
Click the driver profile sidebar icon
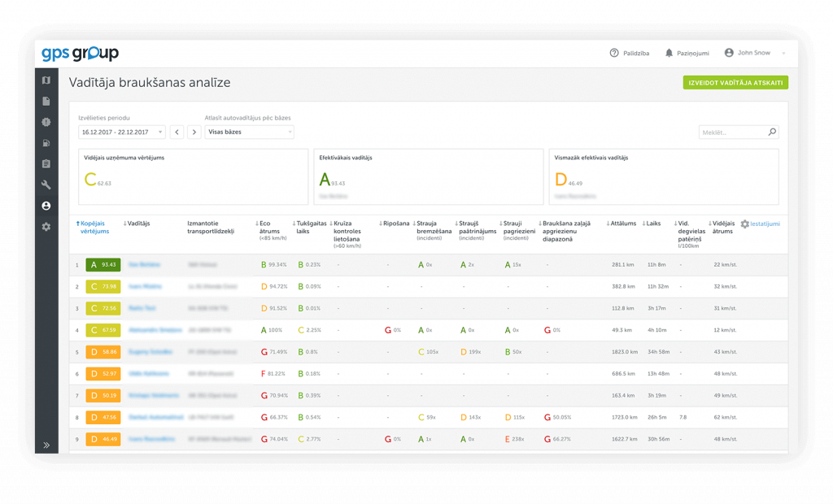[x=46, y=206]
